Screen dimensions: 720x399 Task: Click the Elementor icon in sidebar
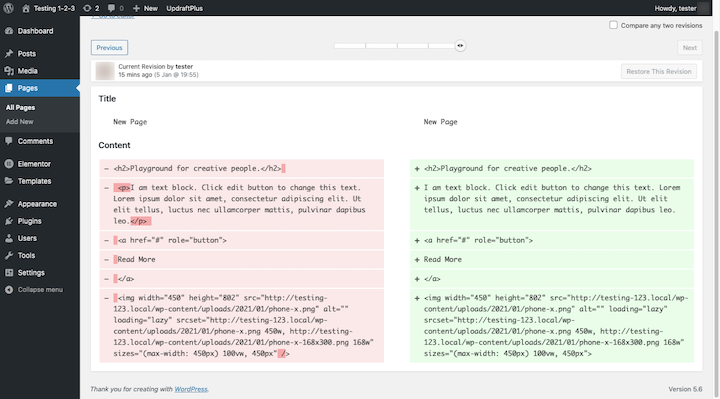pyautogui.click(x=9, y=164)
